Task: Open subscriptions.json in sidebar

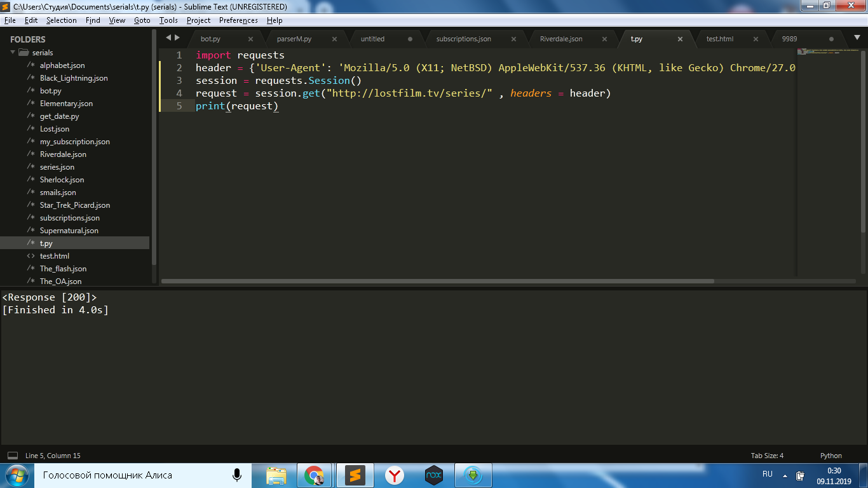Action: (70, 218)
